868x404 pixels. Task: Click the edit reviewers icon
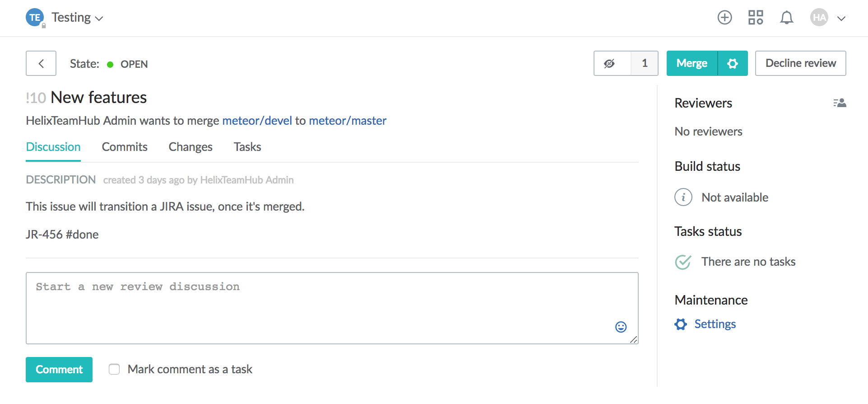(x=840, y=103)
